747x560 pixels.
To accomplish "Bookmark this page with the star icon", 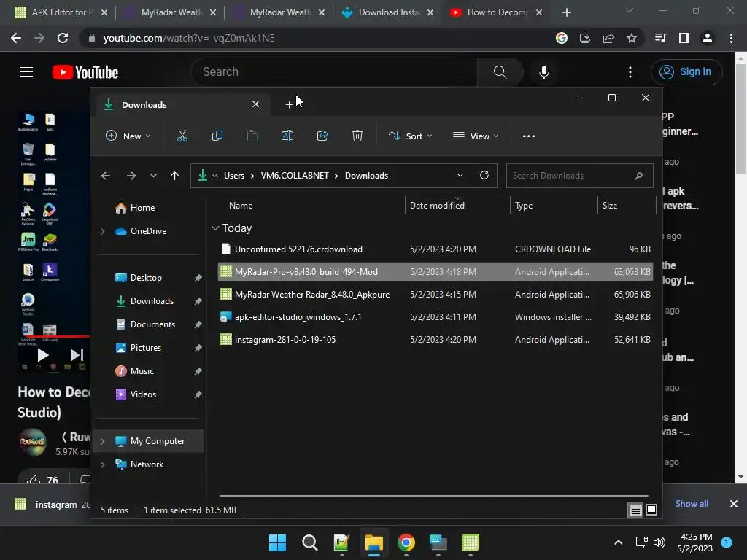I will 632,38.
